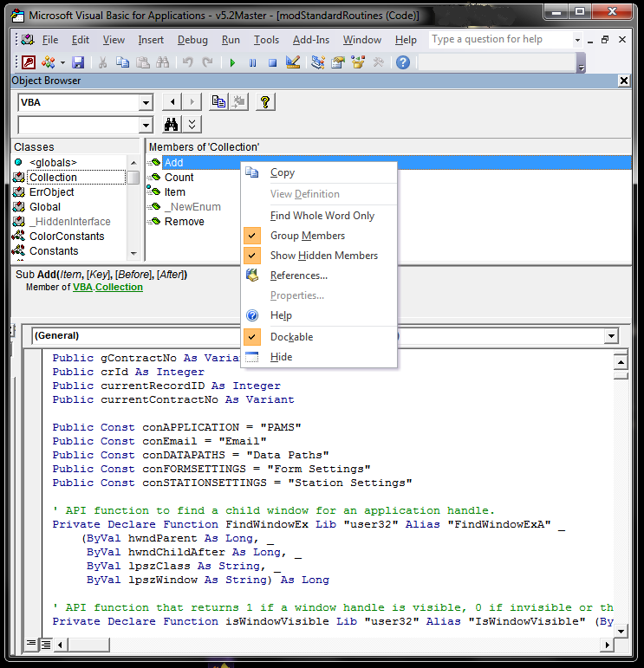Close the Object Browser pane
Image resolution: width=644 pixels, height=668 pixels.
623,81
